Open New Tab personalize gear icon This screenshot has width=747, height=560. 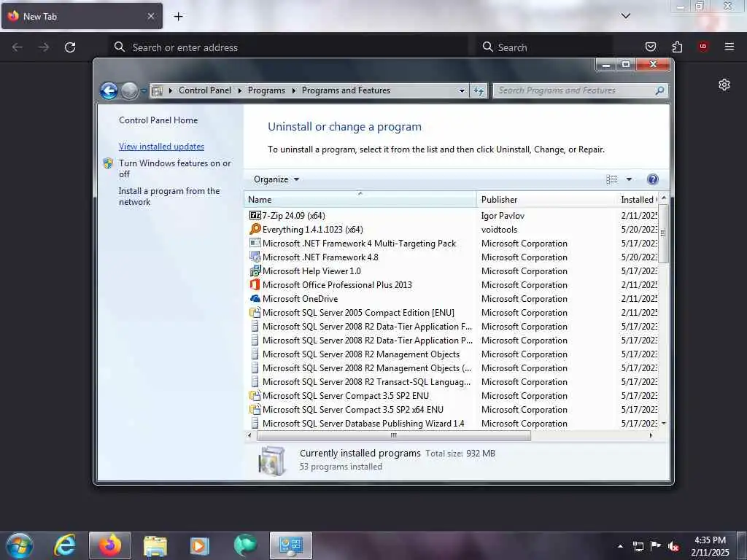pyautogui.click(x=724, y=85)
